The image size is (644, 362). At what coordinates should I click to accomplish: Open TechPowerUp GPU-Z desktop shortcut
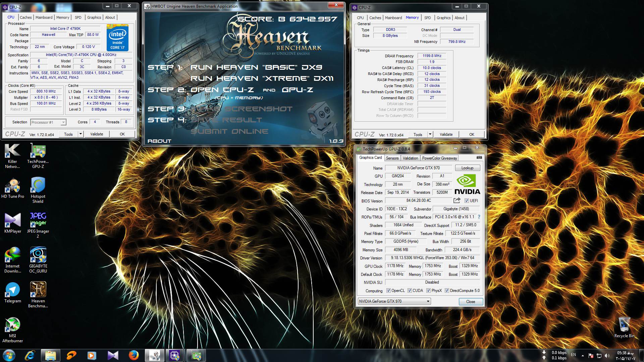point(38,156)
